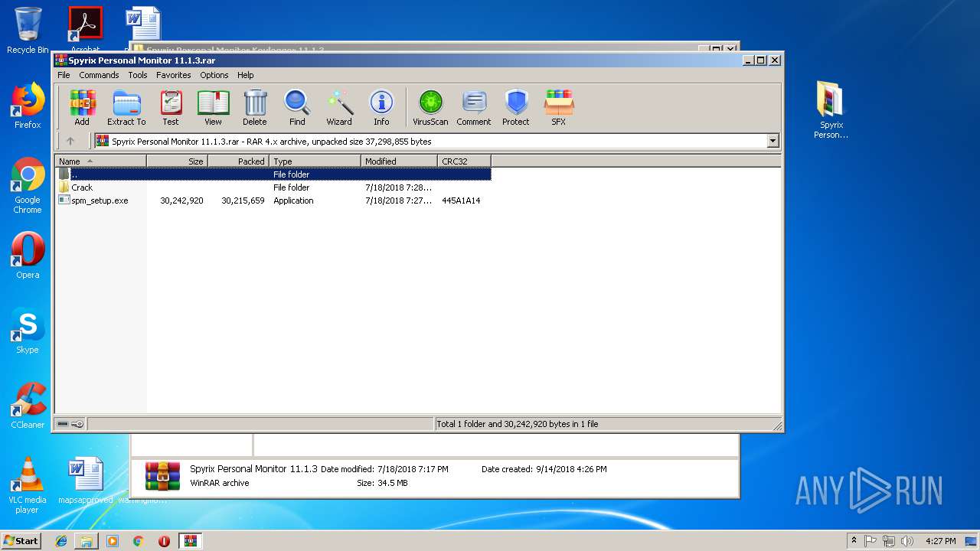This screenshot has height=551, width=980.
Task: Open Spyrix Person... archive on desktop
Action: [x=831, y=110]
